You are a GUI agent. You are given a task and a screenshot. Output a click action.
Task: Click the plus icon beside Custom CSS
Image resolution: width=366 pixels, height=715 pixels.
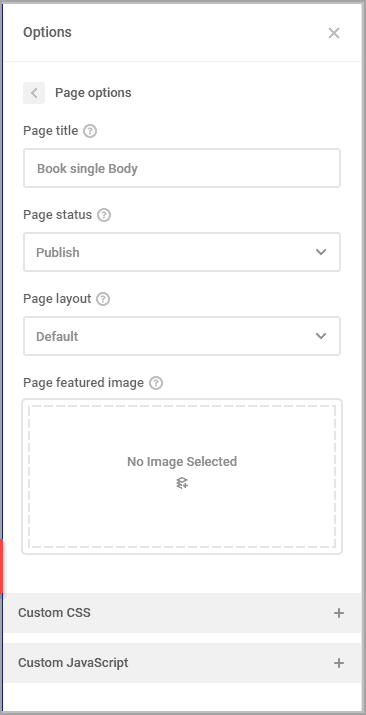click(x=339, y=613)
